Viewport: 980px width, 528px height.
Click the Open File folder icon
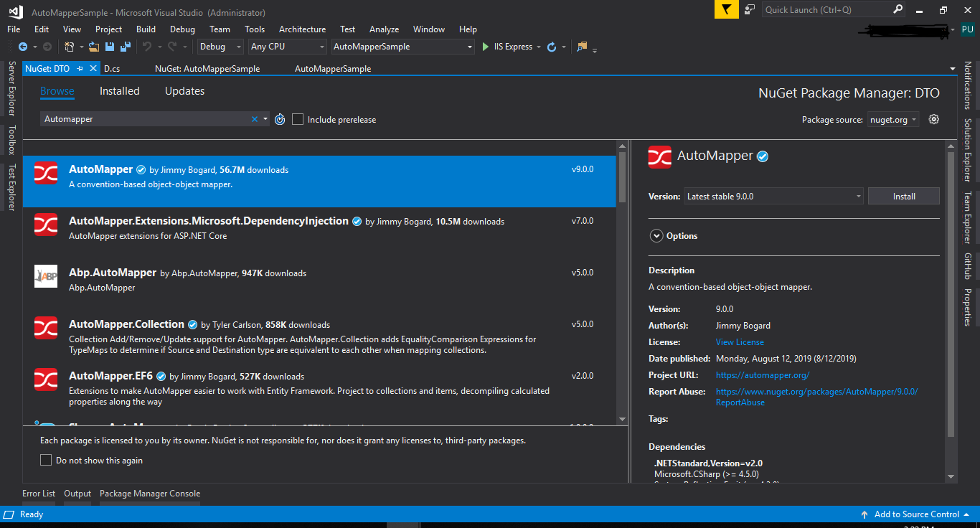[95, 47]
